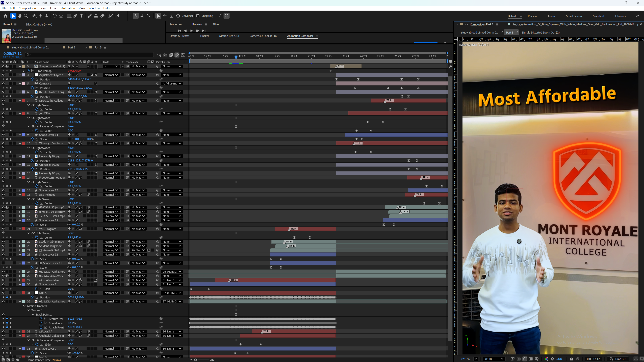Select the Zoom tool in toolbar
The width and height of the screenshot is (644, 362).
pos(26,16)
